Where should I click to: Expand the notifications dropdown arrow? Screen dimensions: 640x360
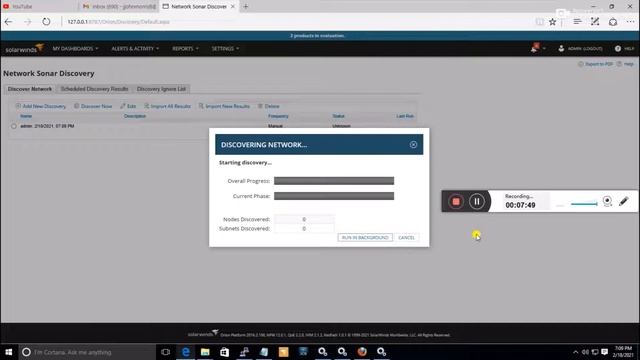[x=544, y=49]
